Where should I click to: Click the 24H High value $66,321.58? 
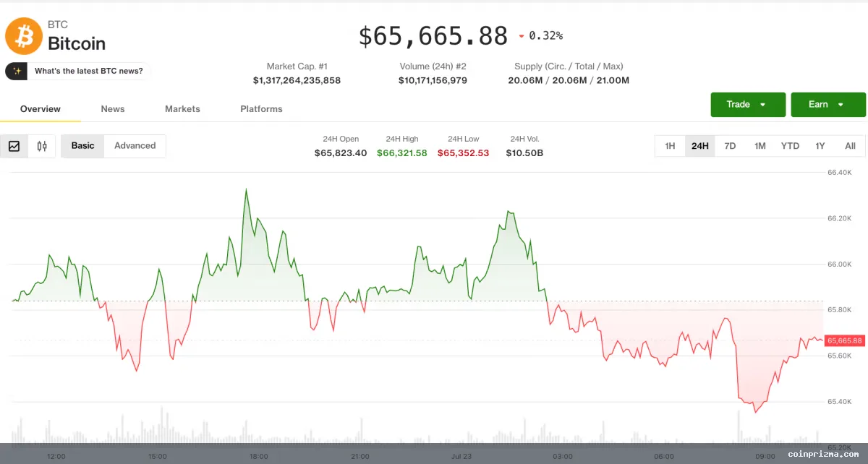(x=402, y=153)
